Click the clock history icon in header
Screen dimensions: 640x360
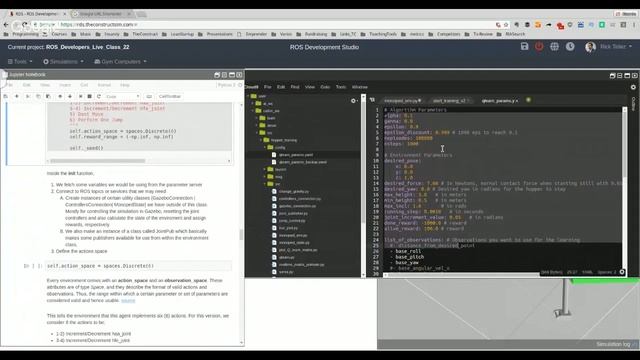pyautogui.click(x=570, y=47)
